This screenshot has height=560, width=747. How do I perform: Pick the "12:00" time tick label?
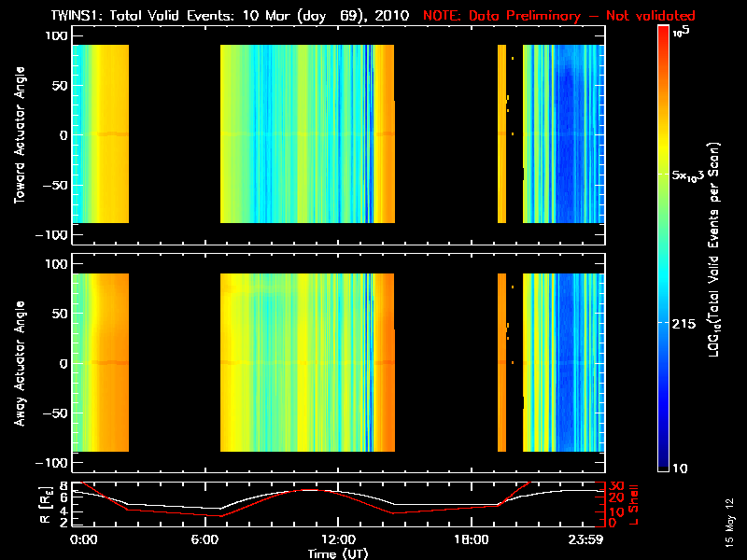click(338, 540)
